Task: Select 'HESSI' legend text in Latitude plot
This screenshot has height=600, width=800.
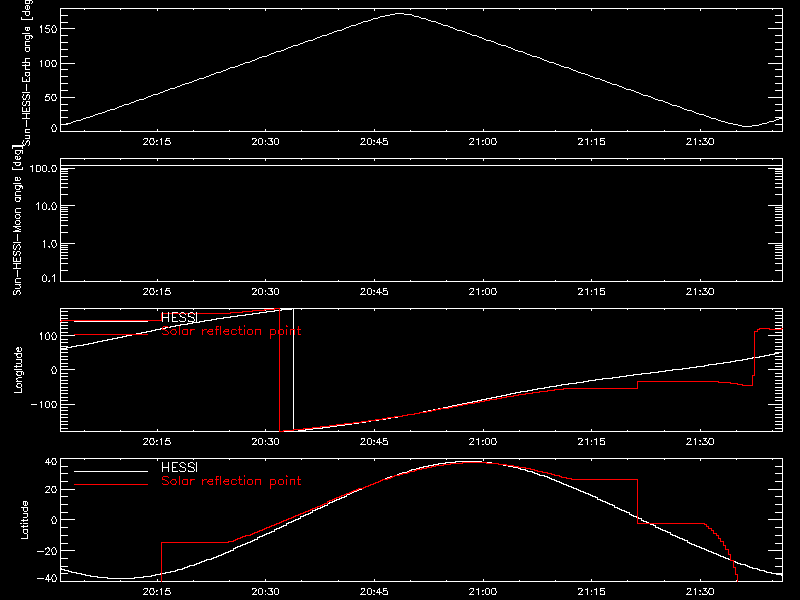Action: pyautogui.click(x=179, y=467)
